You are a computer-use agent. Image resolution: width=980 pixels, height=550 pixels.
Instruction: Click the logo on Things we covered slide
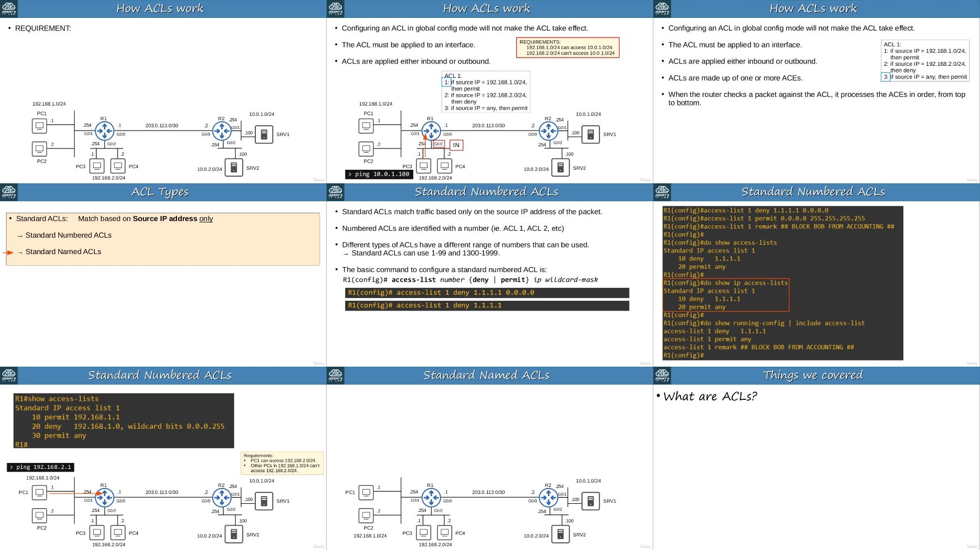(x=662, y=375)
